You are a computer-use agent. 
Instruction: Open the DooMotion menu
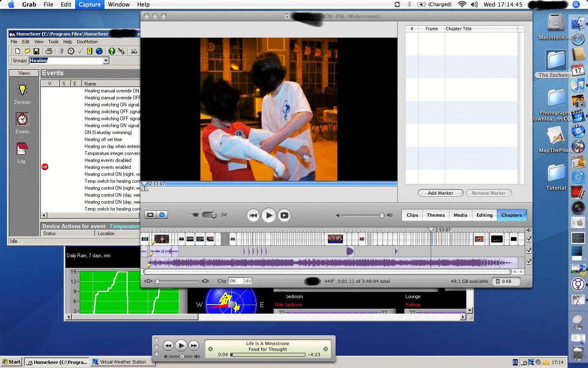[87, 42]
